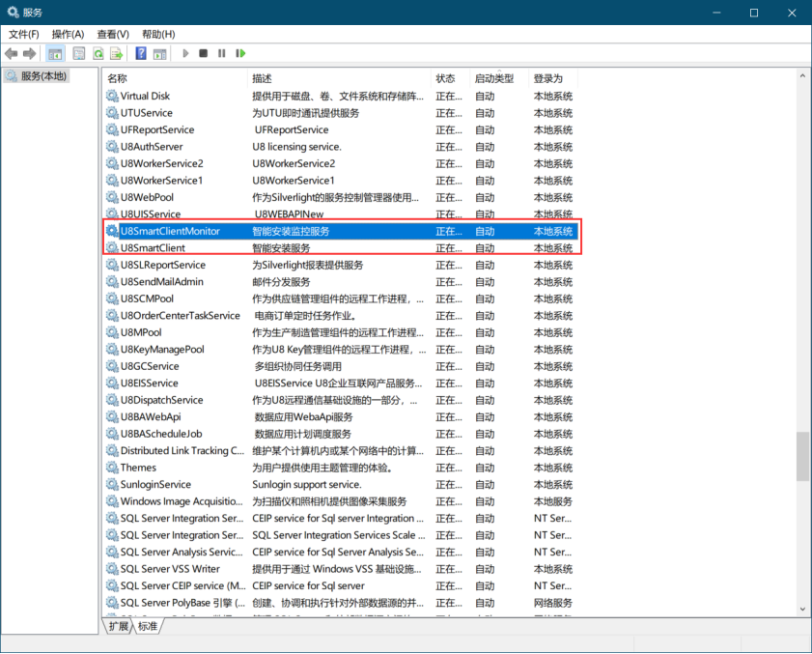Screen dimensions: 812x654
Task: Select SQL Server CEIP service row
Action: click(341, 585)
